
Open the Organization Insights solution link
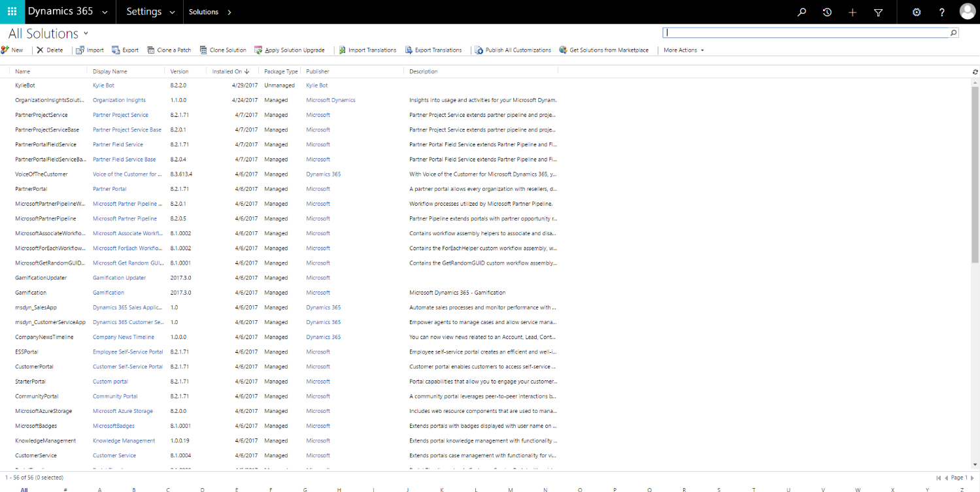119,100
